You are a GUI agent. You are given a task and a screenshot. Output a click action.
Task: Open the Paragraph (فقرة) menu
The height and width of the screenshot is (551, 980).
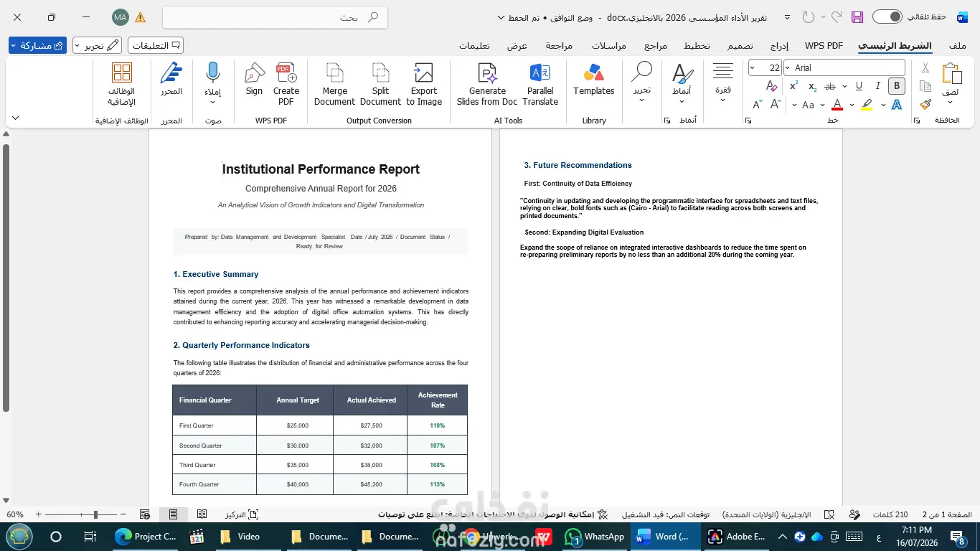[x=722, y=83]
